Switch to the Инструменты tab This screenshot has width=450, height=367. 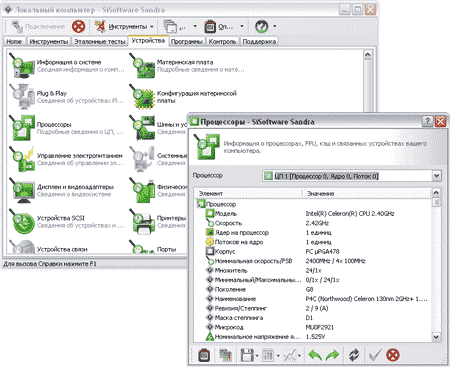[49, 41]
